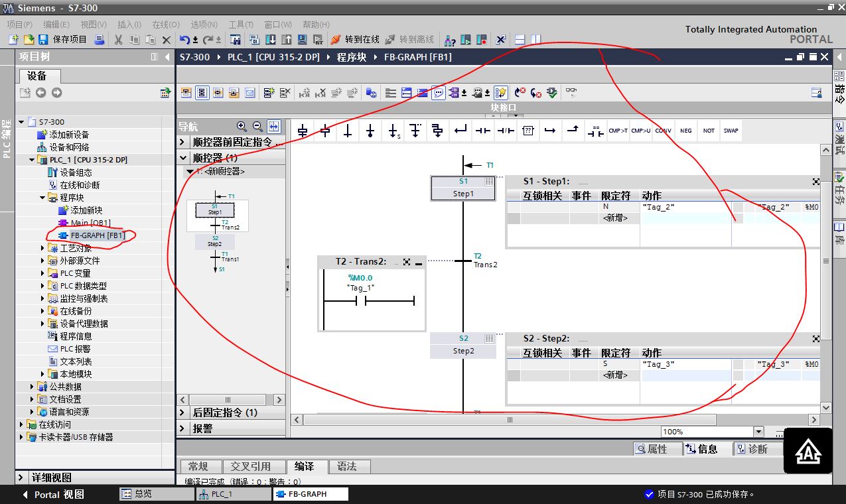Insert normally open contact instruction
Screen dimensions: 846x504
(x=483, y=131)
